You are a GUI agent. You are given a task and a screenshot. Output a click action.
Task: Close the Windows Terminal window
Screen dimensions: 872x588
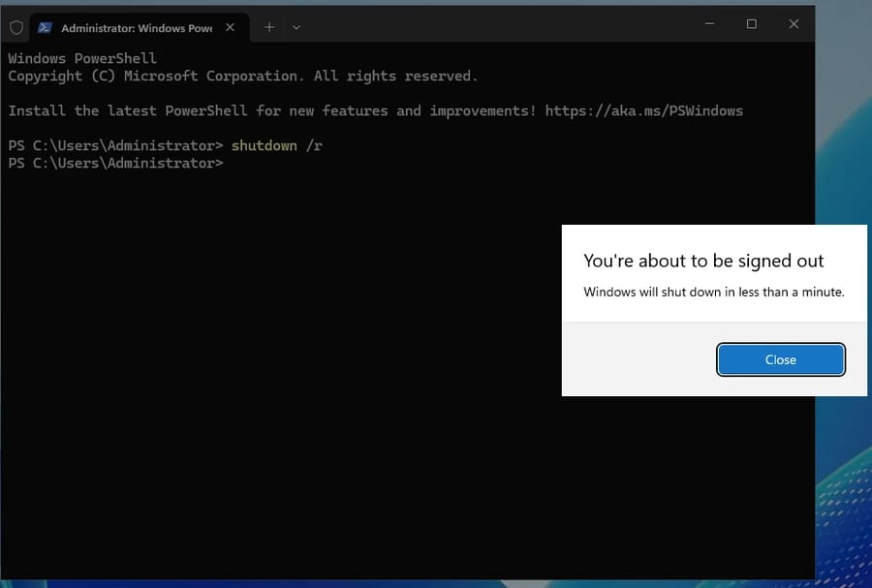(794, 24)
